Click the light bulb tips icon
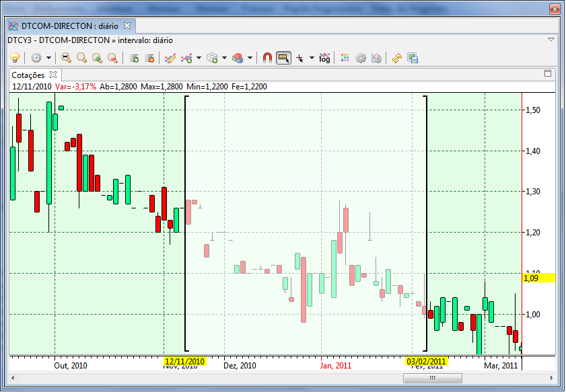The width and height of the screenshot is (566, 392). click(x=15, y=58)
